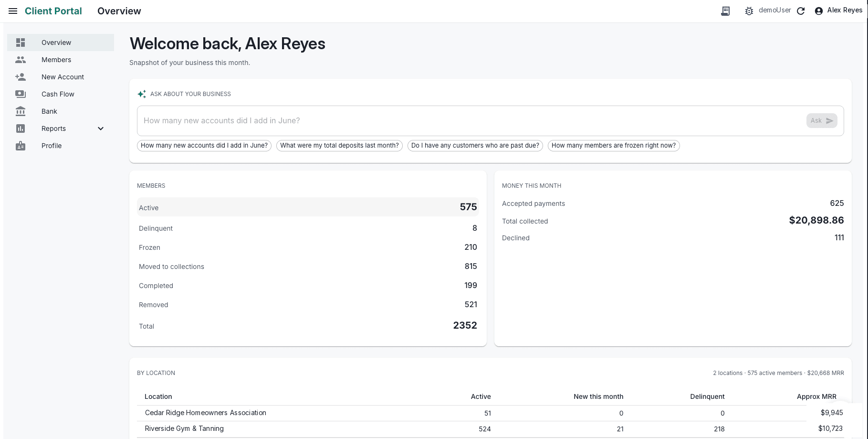This screenshot has height=439, width=868.
Task: Click the New this month column header
Action: 598,396
